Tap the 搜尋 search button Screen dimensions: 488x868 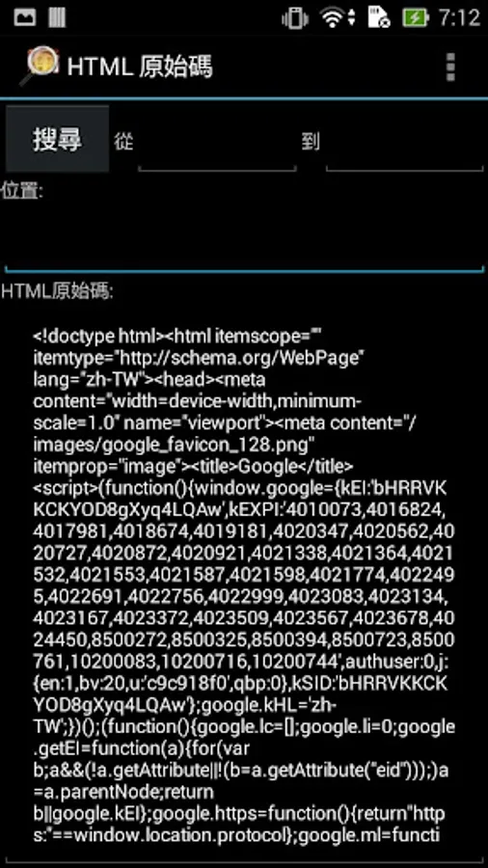point(58,139)
